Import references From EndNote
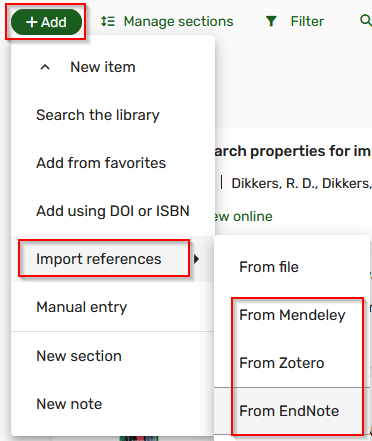The image size is (372, 441). pyautogui.click(x=289, y=411)
